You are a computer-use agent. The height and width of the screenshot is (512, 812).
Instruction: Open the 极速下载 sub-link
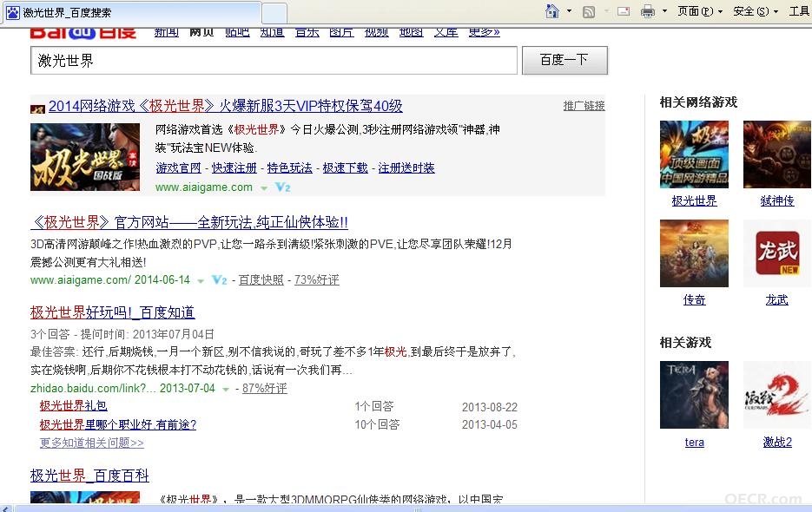pos(345,168)
